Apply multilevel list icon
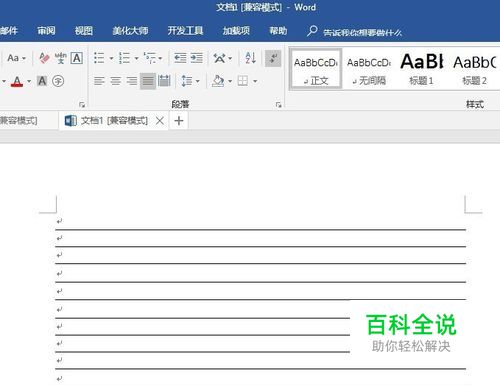The width and height of the screenshot is (500, 385). tap(150, 58)
